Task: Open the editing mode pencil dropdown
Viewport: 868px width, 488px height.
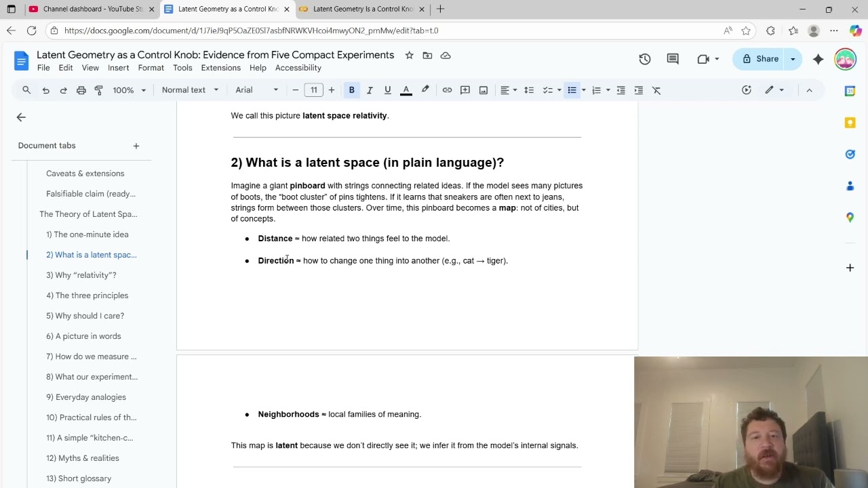Action: pos(774,90)
